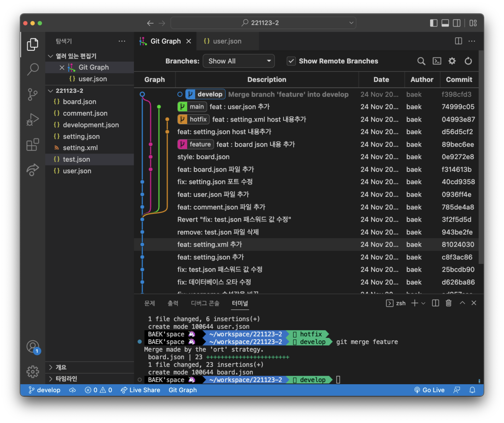Uncheck Show Remote Branches checkbox
Image resolution: width=504 pixels, height=423 pixels.
(291, 61)
